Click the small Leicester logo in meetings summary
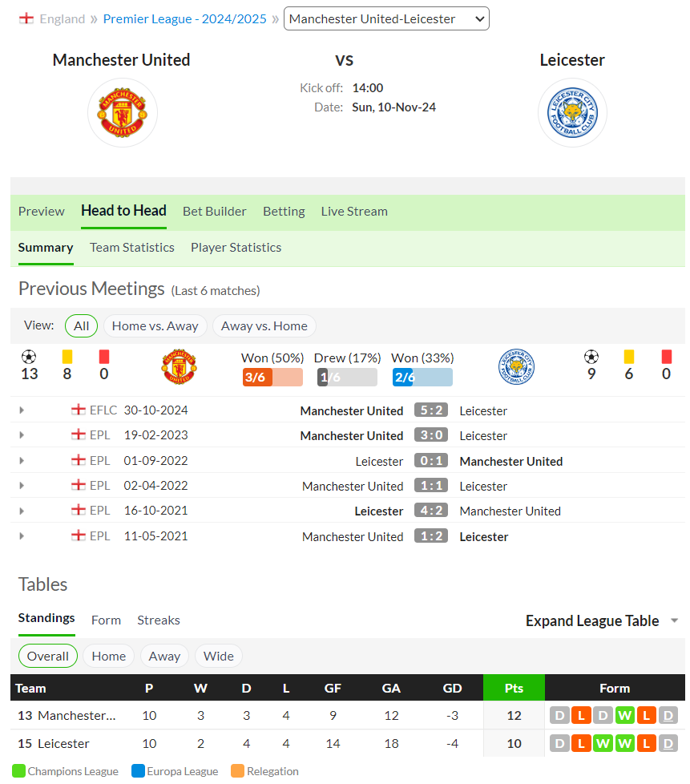Screen dimensions: 690x784 [517, 366]
